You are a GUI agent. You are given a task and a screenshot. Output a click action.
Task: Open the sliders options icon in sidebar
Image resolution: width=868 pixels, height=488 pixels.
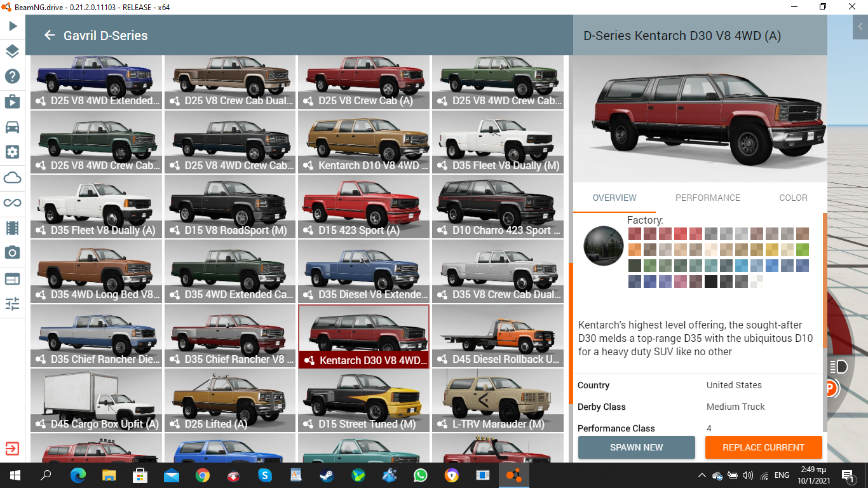coord(13,304)
